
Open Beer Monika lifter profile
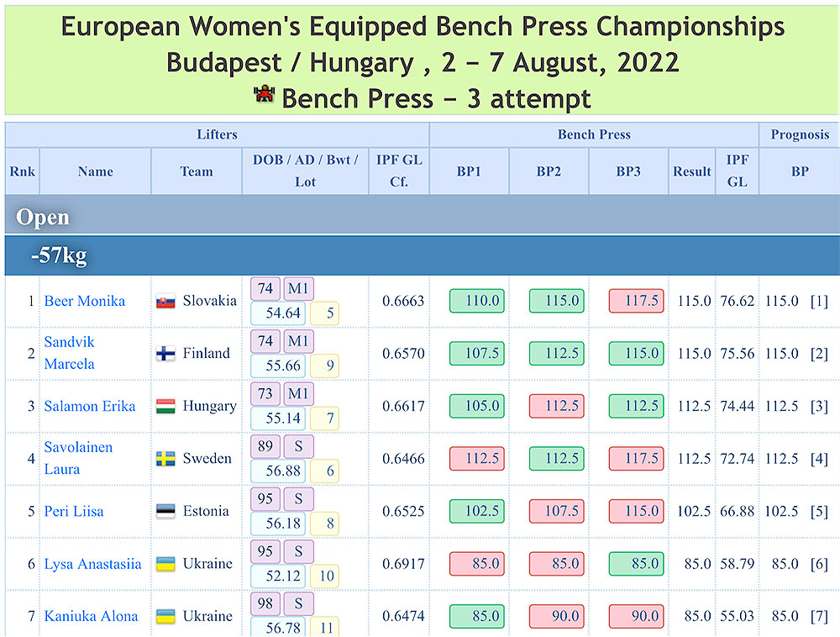coord(85,301)
